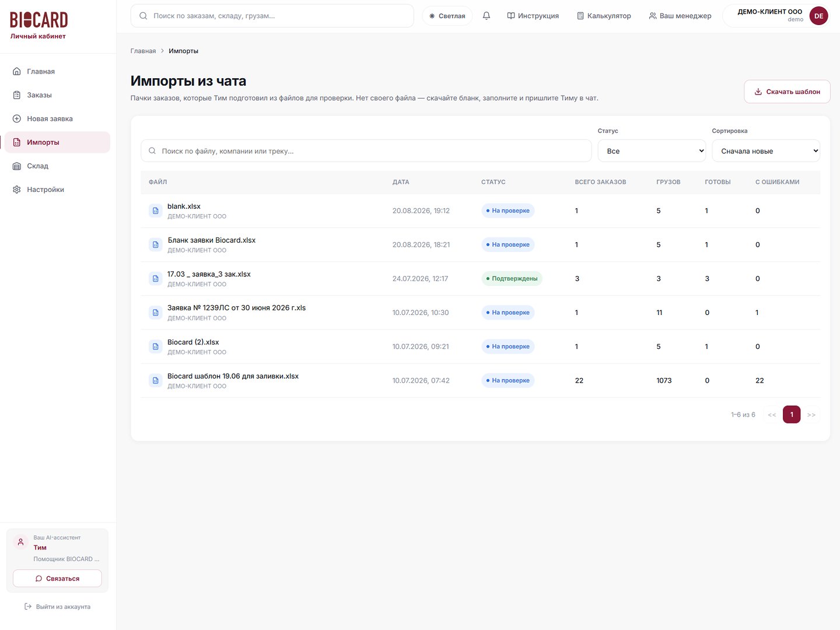
Task: Click file icon of Biocard шаблон 19.06 row
Action: (x=155, y=380)
